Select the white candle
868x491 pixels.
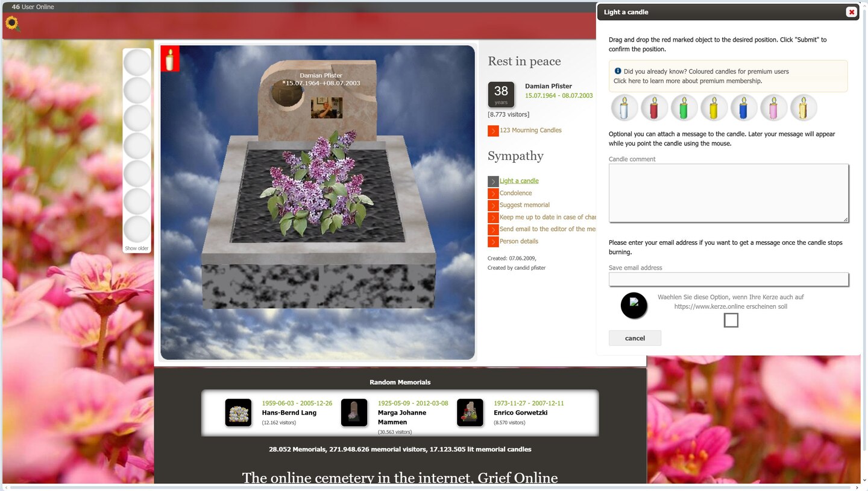(x=624, y=108)
